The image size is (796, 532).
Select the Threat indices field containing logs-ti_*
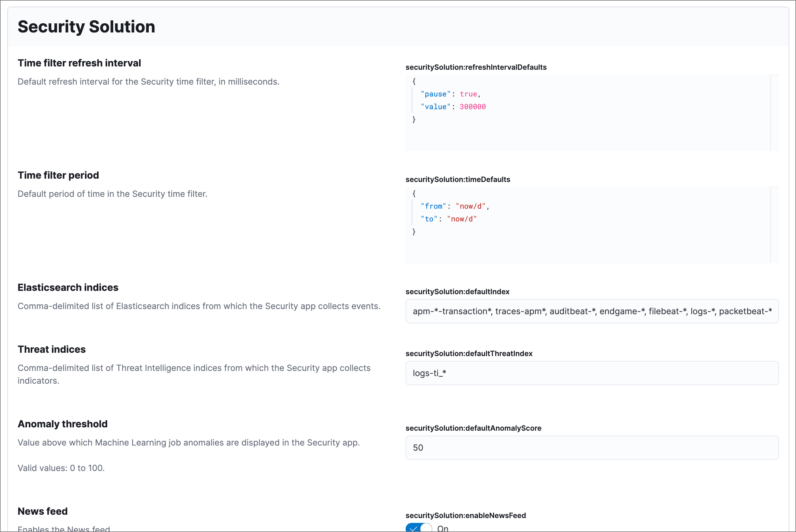pyautogui.click(x=592, y=373)
